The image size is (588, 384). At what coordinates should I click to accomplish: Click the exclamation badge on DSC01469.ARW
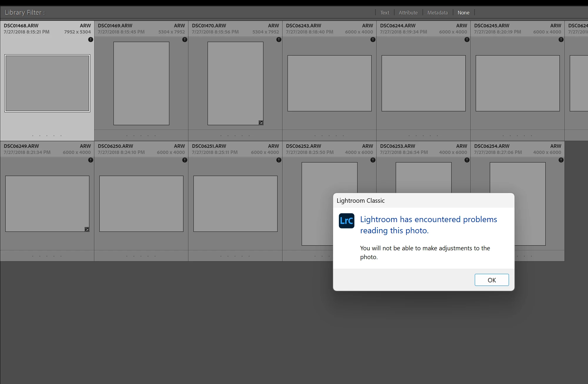(185, 40)
